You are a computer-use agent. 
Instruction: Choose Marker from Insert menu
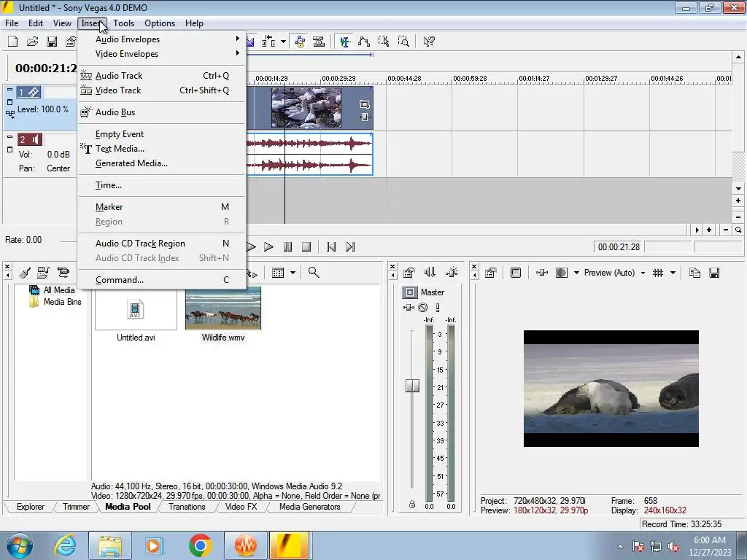[162, 207]
